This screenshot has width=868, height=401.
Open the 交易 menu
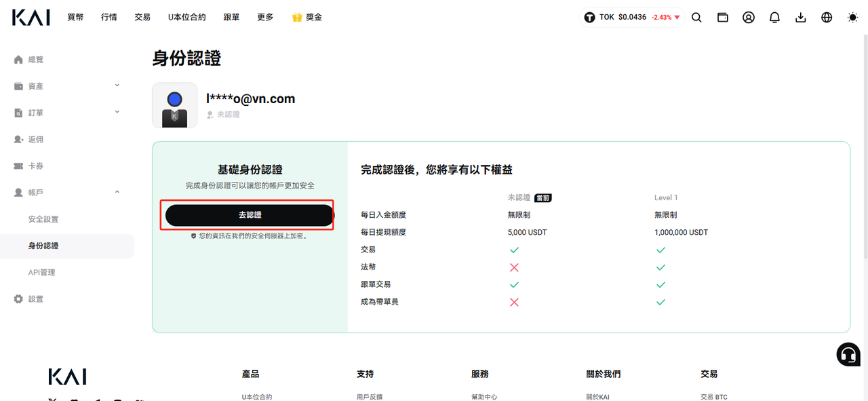142,18
